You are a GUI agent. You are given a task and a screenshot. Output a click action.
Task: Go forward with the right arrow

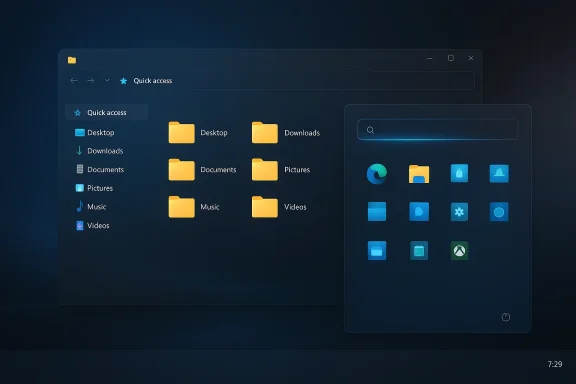coord(91,80)
